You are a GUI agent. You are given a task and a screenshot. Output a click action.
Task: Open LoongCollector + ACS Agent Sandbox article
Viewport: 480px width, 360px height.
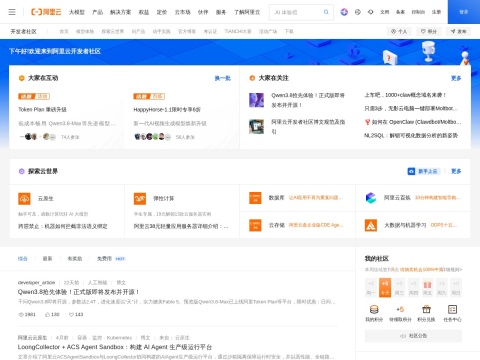[x=115, y=347]
